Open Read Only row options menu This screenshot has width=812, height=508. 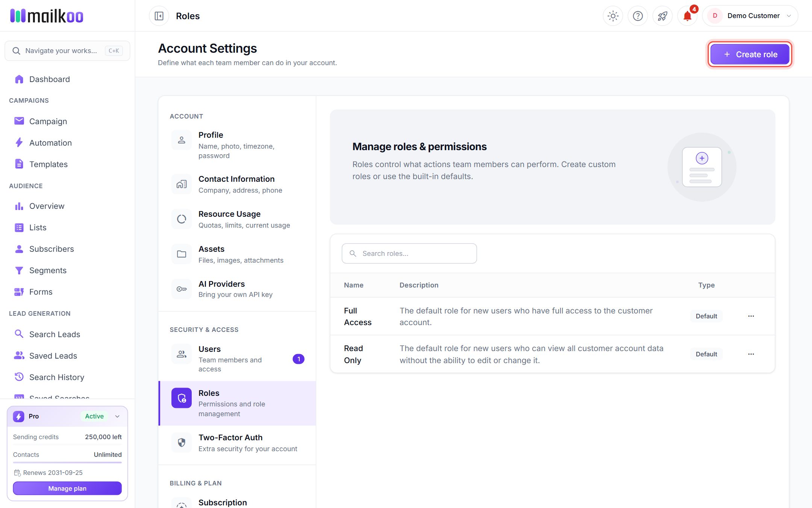coord(751,354)
